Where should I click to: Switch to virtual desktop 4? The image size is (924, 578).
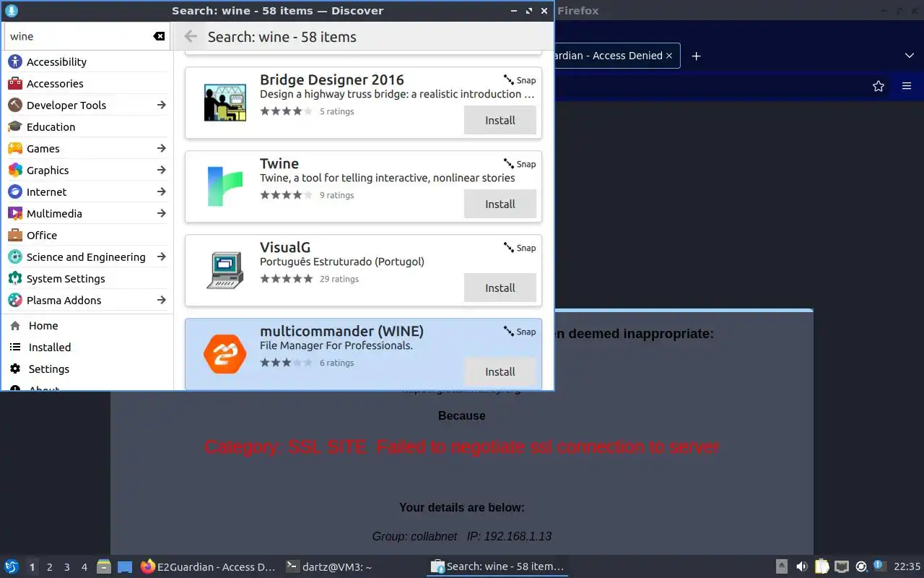point(84,567)
